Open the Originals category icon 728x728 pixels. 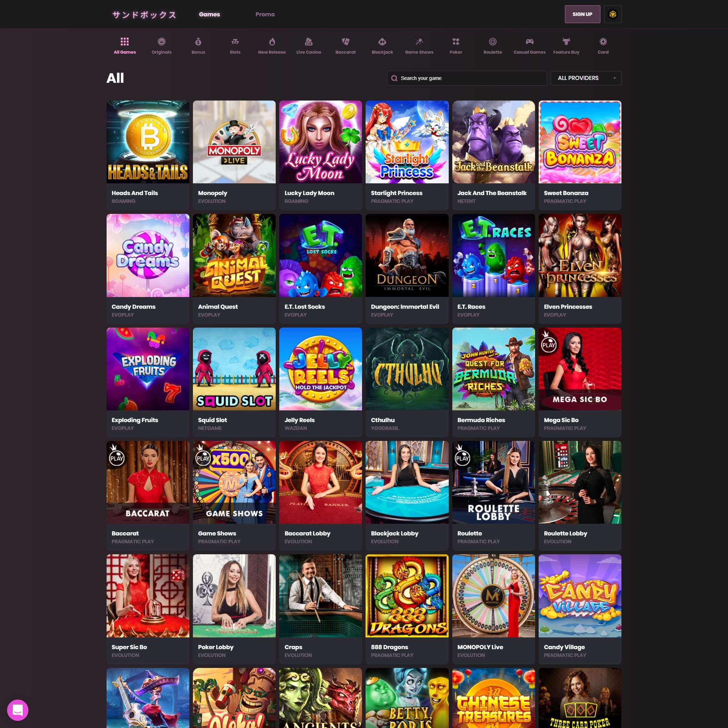[161, 42]
